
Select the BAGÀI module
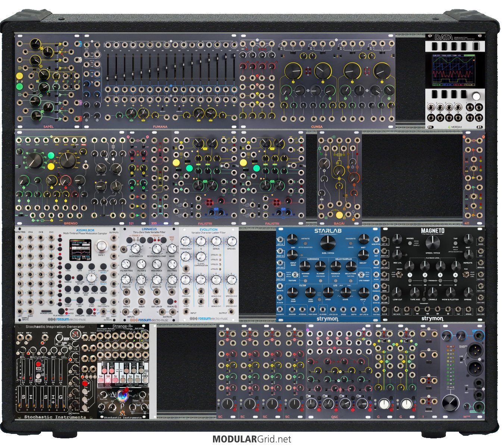pyautogui.click(x=339, y=177)
